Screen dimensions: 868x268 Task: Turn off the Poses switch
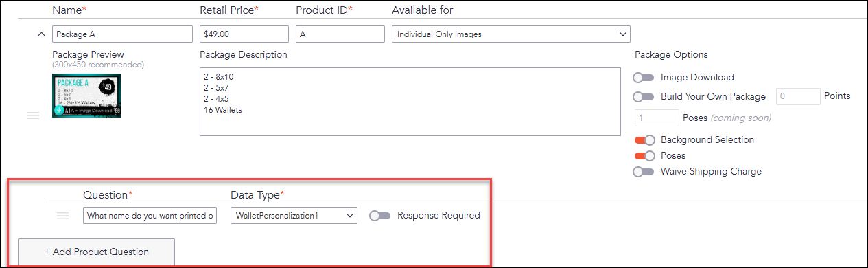pos(645,156)
